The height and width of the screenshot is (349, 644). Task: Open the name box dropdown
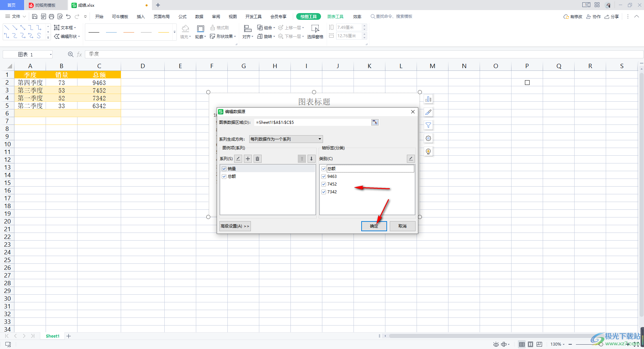click(x=51, y=54)
